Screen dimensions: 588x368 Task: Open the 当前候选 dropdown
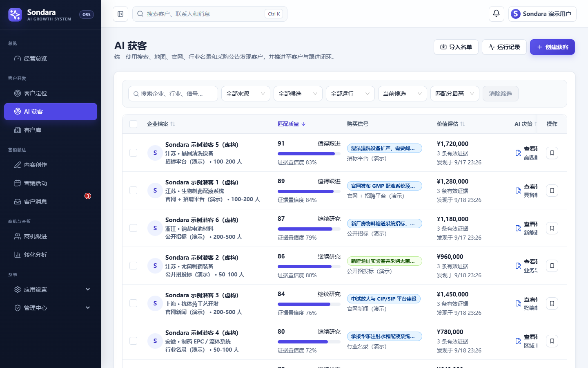click(403, 94)
